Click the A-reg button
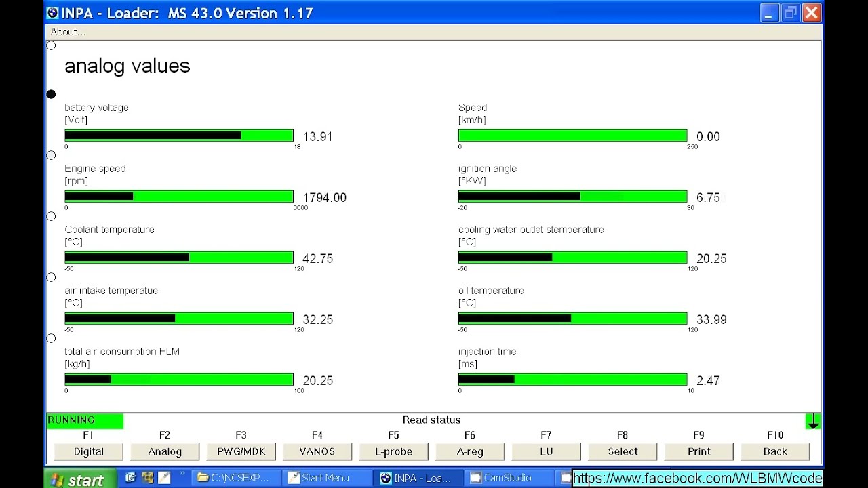Screen dimensions: 868x488 470,451
